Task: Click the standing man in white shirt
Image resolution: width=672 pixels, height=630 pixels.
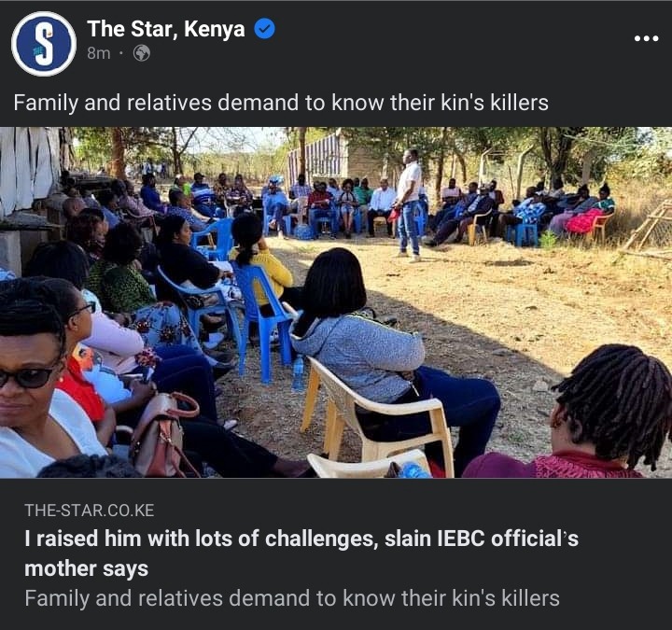Action: tap(409, 203)
